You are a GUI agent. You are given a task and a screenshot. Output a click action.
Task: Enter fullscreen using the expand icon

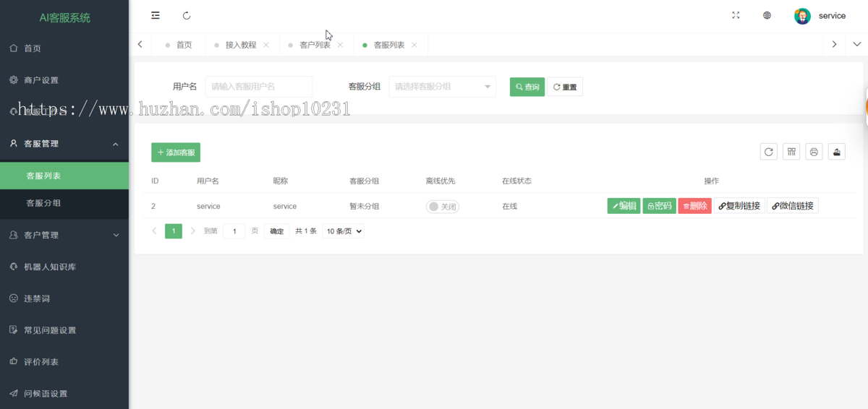[736, 15]
